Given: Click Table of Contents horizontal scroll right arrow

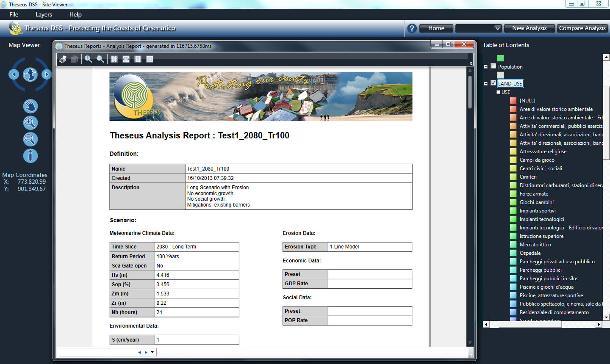Looking at the screenshot, I should [x=599, y=324].
